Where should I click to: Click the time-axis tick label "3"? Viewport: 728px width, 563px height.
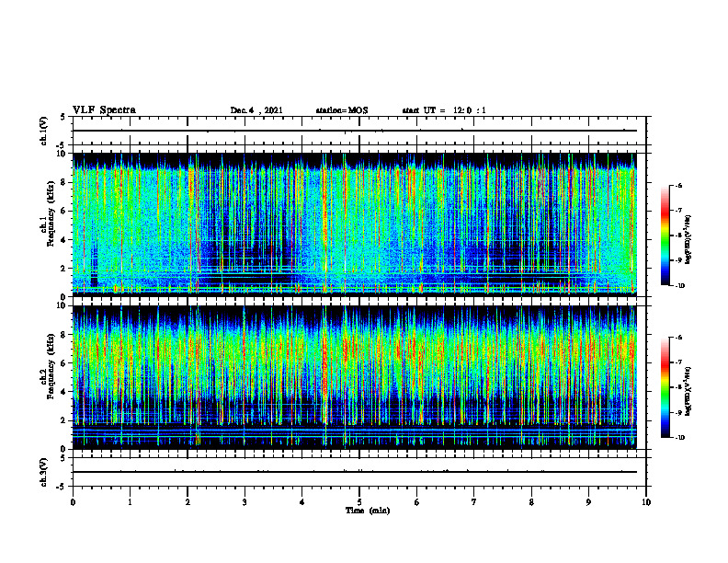tap(245, 502)
